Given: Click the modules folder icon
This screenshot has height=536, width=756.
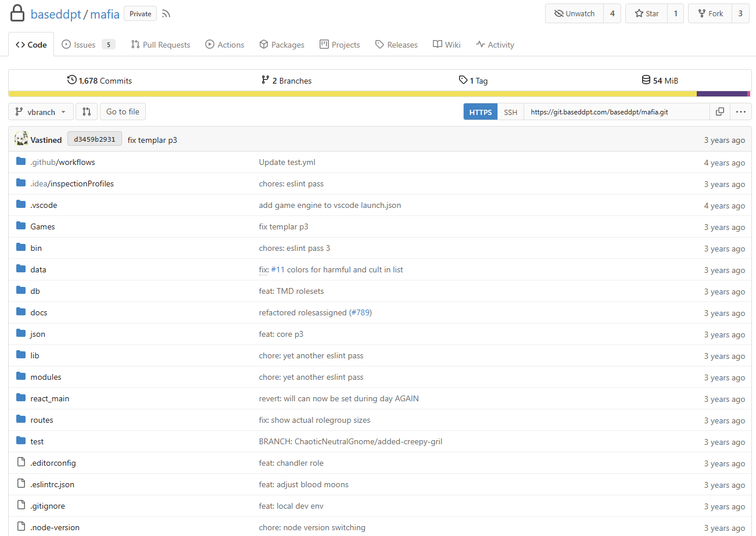Looking at the screenshot, I should click(22, 377).
